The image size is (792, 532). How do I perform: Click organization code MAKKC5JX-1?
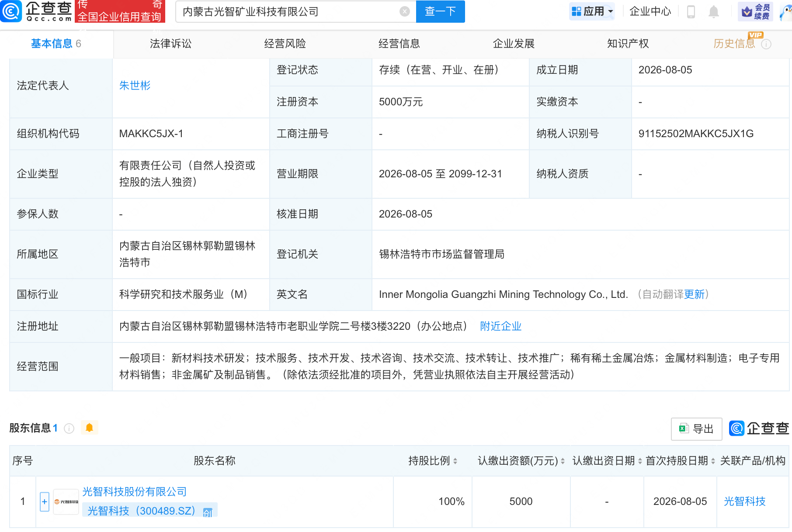(151, 134)
